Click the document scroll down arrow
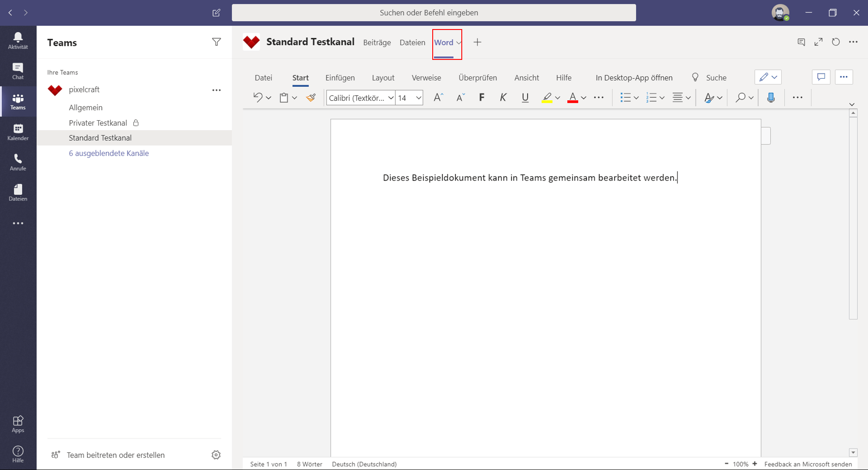The image size is (868, 470). 853,453
